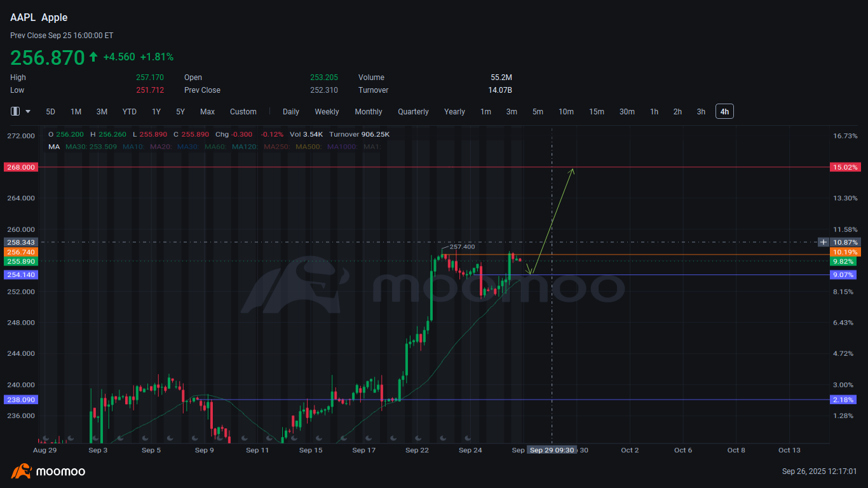Select the 1M one-month range
This screenshot has width=868, height=488.
[x=76, y=112]
